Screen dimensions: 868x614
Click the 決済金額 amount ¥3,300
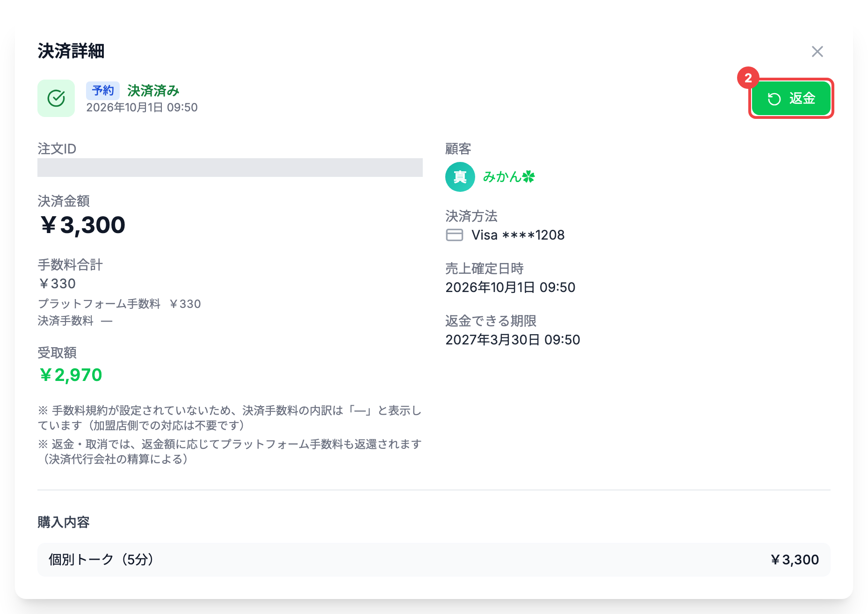(x=82, y=225)
